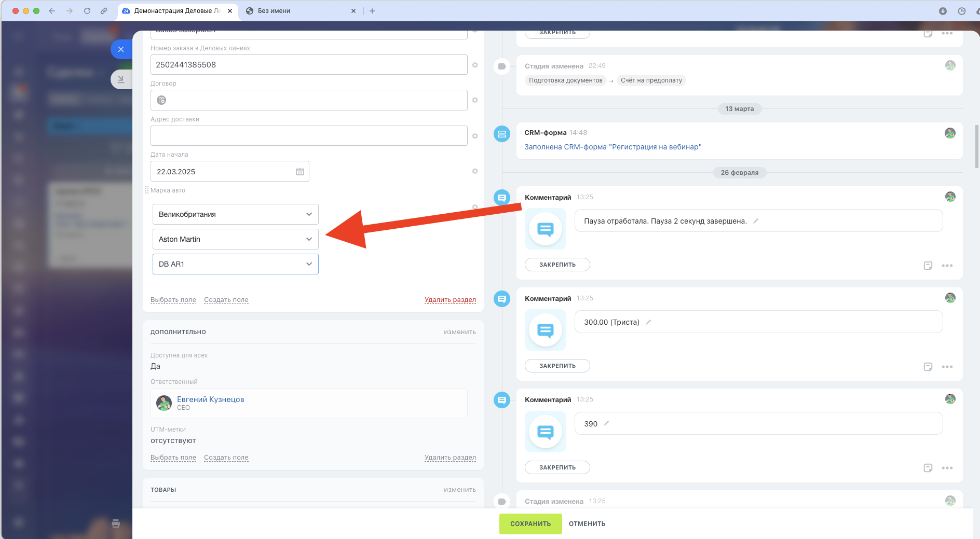Open a new browser tab
The height and width of the screenshot is (539, 980).
(372, 11)
